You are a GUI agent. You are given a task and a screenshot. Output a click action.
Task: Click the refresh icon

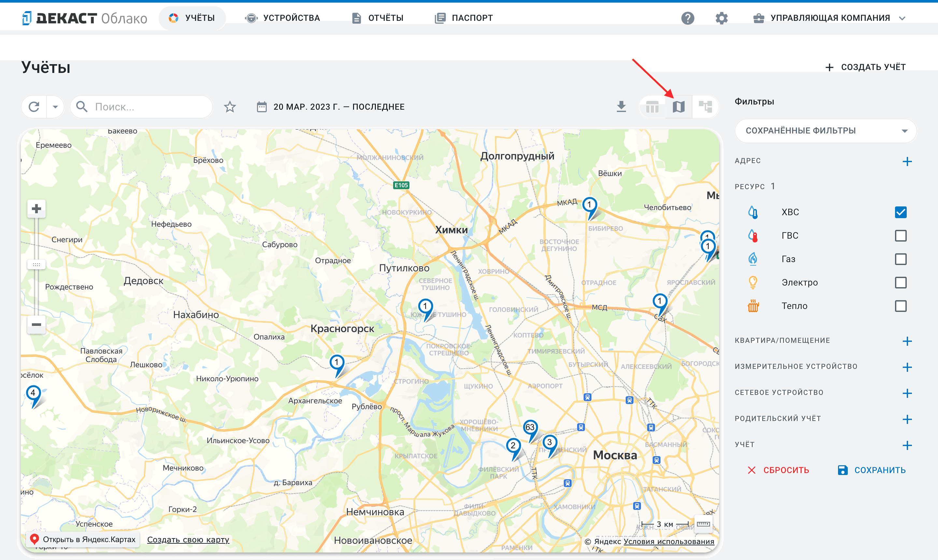[x=34, y=107]
